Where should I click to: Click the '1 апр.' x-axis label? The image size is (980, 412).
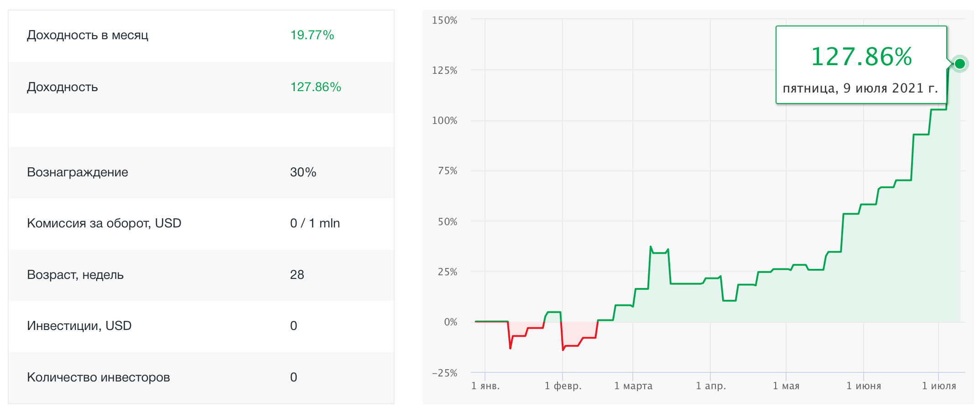[711, 386]
